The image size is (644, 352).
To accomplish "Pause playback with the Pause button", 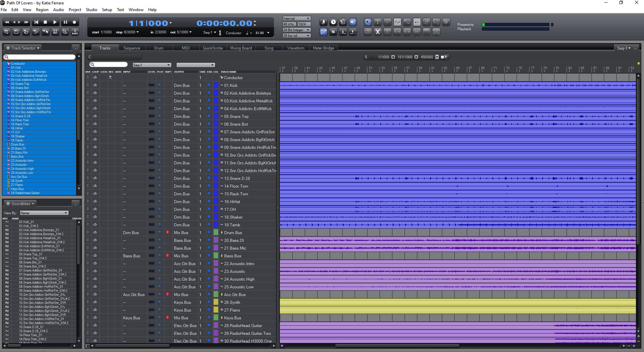I will click(x=65, y=22).
